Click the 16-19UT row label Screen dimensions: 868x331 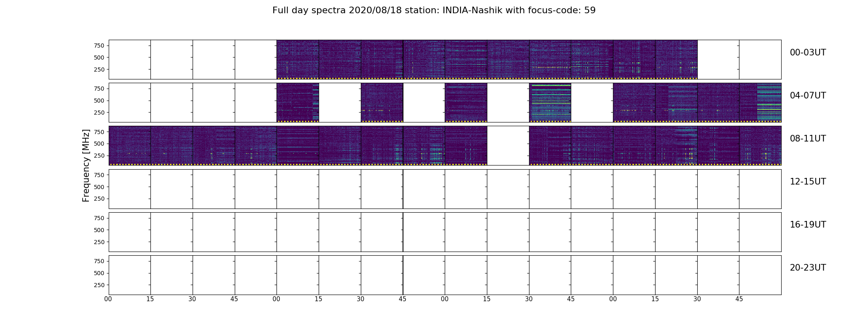pyautogui.click(x=808, y=225)
